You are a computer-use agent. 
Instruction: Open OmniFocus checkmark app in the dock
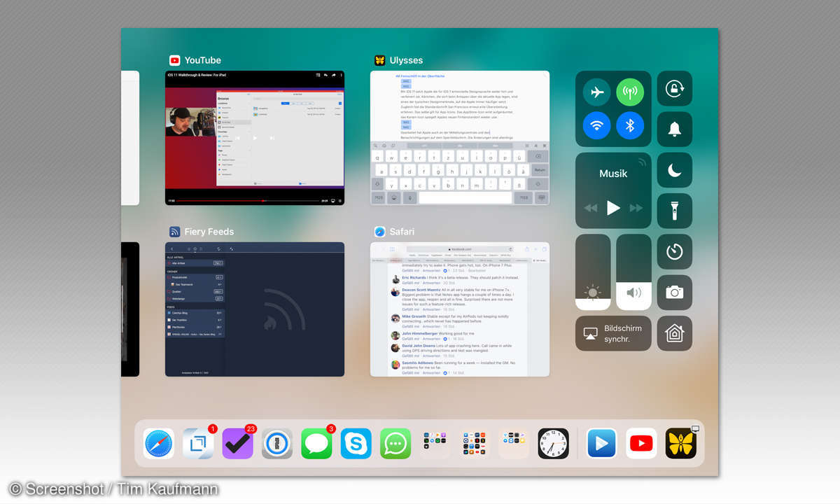[x=237, y=444]
